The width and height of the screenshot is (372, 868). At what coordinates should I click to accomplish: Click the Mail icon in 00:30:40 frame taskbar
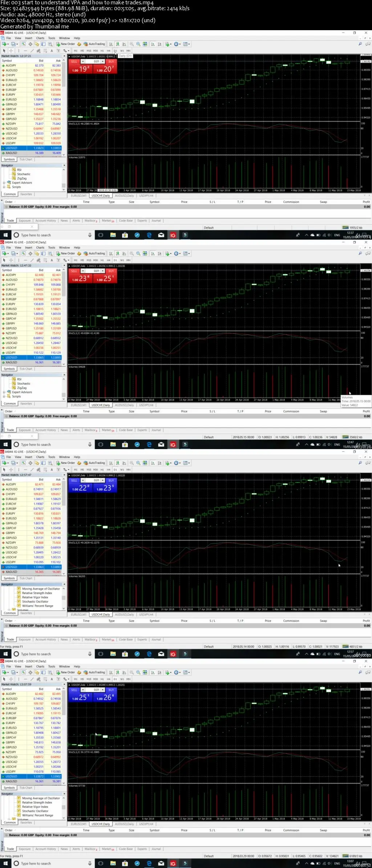[161, 654]
